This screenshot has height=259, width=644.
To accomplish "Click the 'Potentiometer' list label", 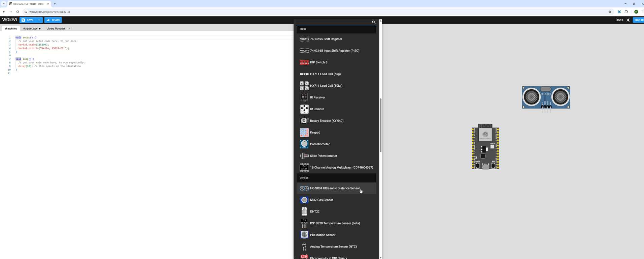I will [320, 144].
